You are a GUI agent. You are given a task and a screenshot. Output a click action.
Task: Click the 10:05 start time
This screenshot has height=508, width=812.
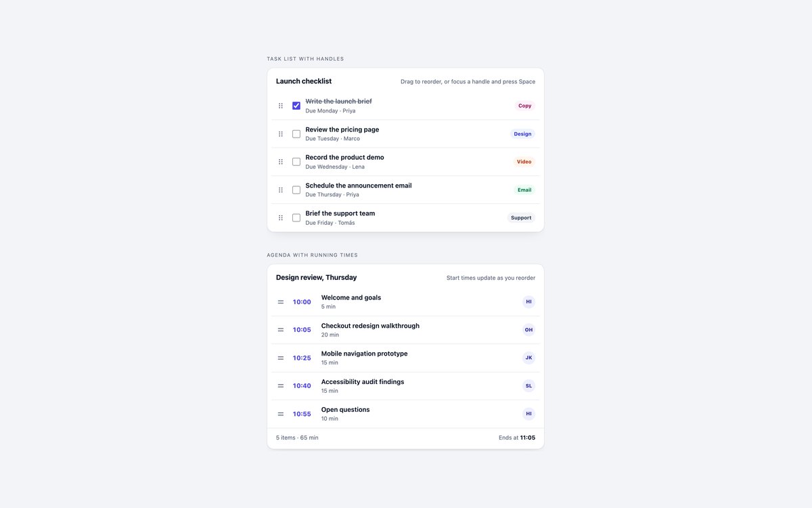[x=302, y=330]
